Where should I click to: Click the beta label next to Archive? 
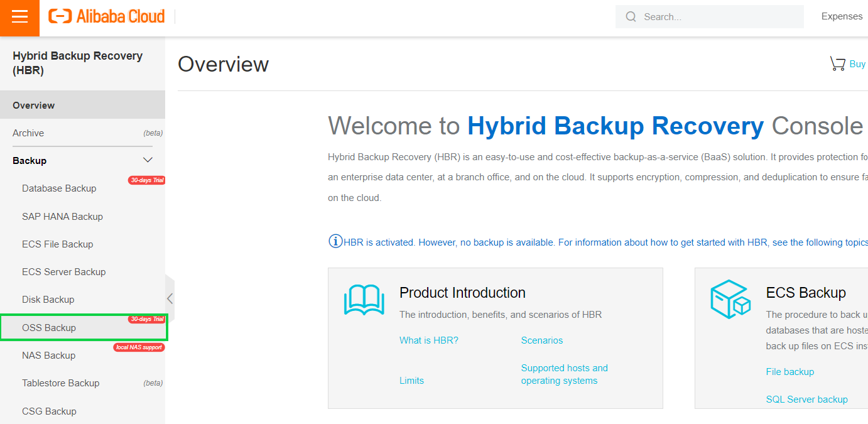pos(153,133)
